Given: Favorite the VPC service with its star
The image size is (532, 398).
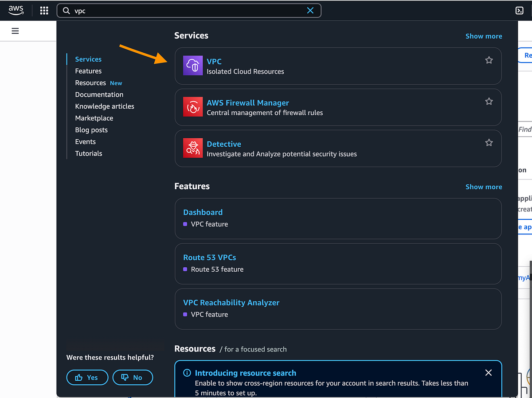Looking at the screenshot, I should [x=489, y=60].
